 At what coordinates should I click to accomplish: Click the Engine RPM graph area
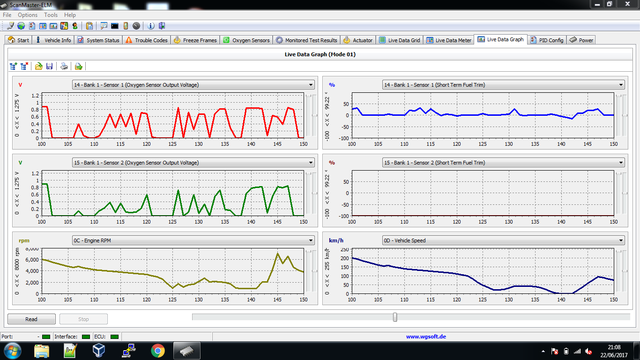pos(173,271)
